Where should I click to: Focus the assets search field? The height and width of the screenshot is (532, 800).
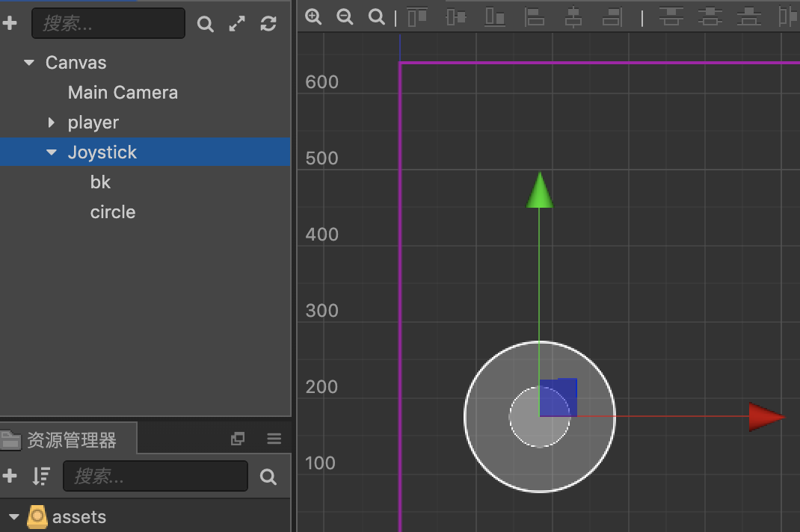click(155, 477)
